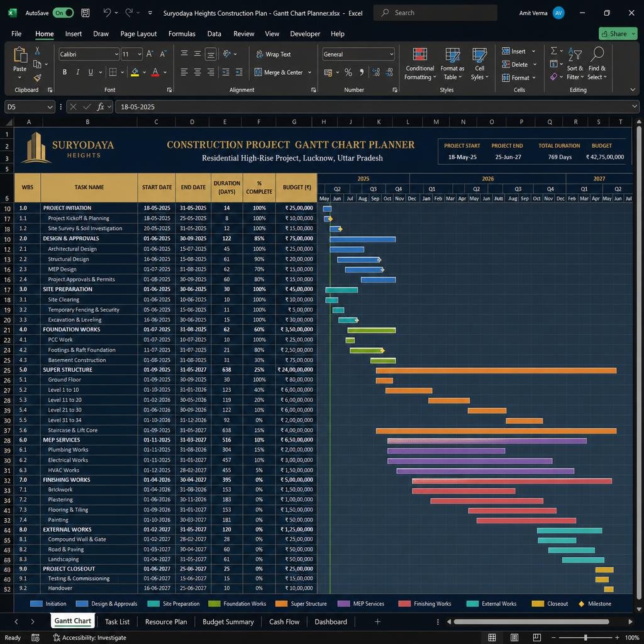The width and height of the screenshot is (644, 644).
Task: Toggle Wrap Text
Action: [273, 54]
